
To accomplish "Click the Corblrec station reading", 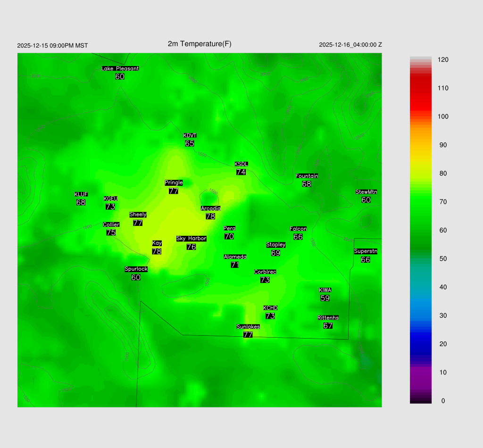I will coord(265,280).
